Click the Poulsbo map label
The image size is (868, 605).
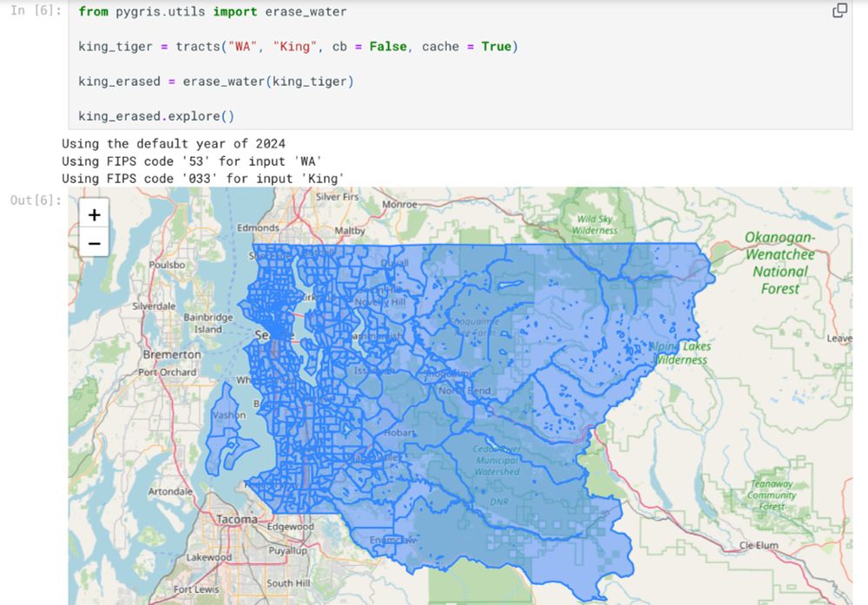tap(168, 265)
